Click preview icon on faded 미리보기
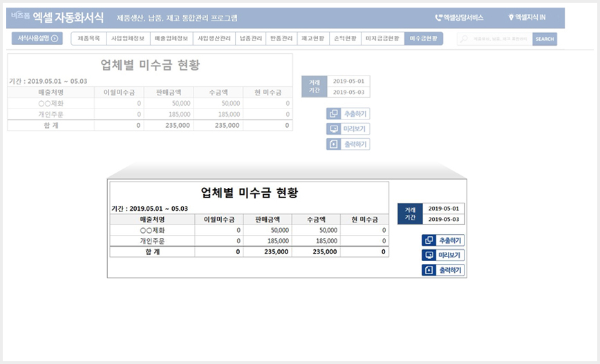Image resolution: width=600 pixels, height=364 pixels. pyautogui.click(x=334, y=129)
